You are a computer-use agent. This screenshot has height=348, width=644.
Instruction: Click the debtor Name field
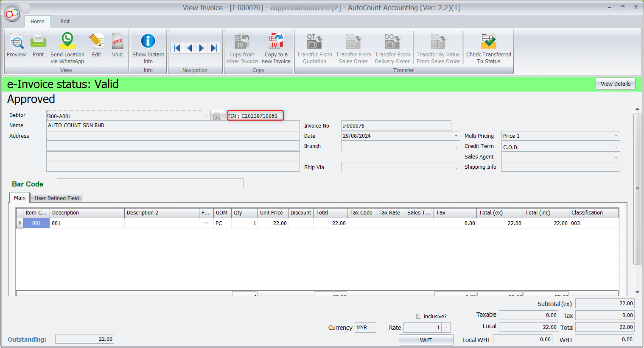173,125
